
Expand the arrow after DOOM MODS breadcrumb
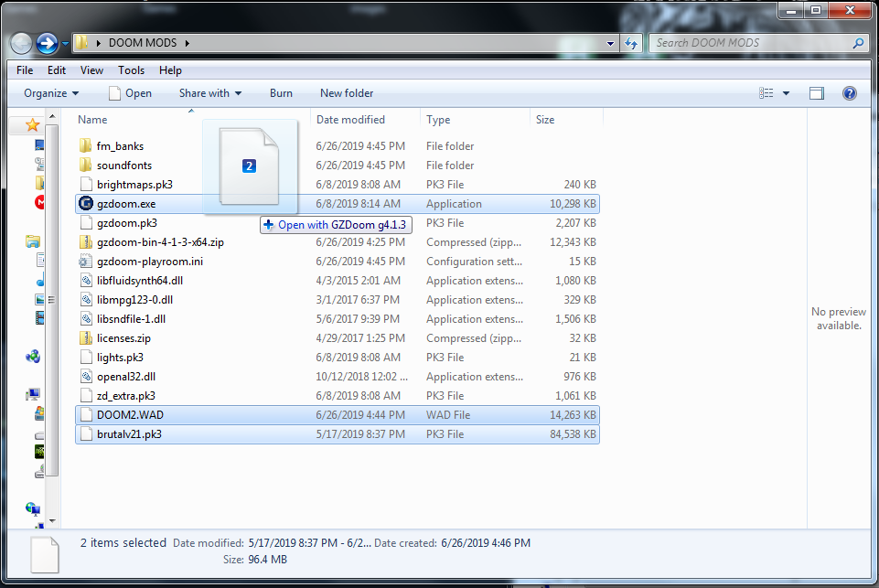(188, 43)
